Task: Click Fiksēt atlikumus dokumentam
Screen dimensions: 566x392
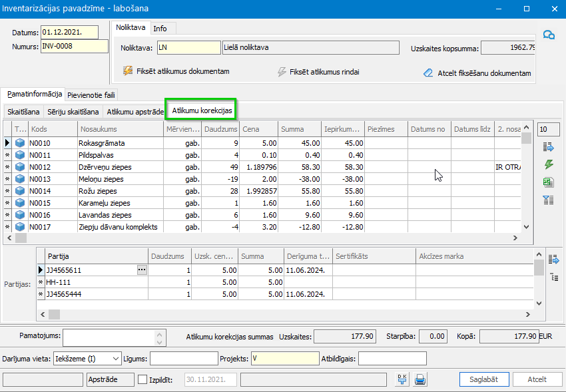Action: (x=176, y=71)
